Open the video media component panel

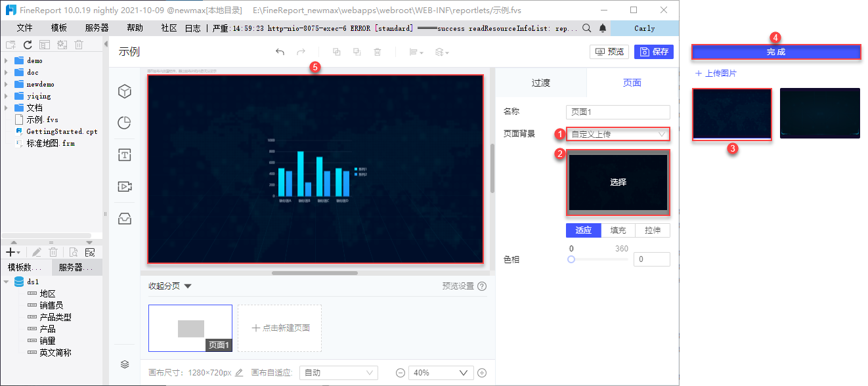click(x=125, y=186)
